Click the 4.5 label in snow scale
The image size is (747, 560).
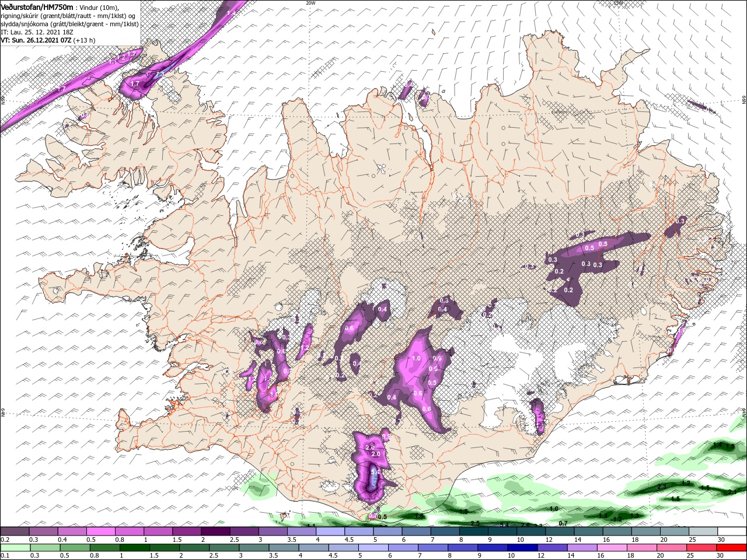click(349, 540)
